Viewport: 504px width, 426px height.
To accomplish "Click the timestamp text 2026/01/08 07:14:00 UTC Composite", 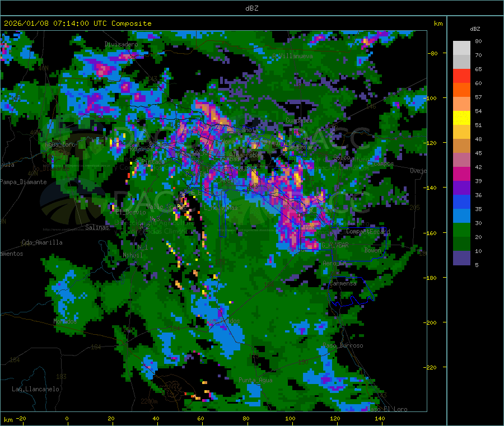I will point(77,24).
